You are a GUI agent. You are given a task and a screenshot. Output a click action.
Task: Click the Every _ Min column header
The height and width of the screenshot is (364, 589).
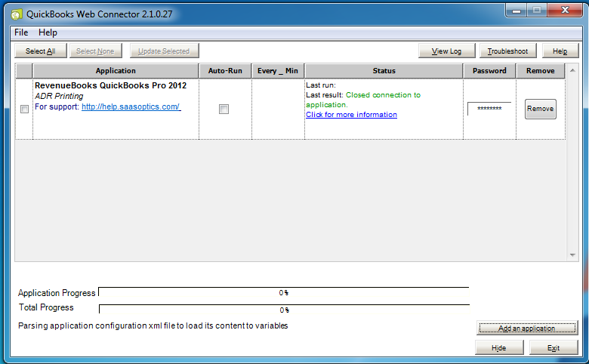point(278,71)
